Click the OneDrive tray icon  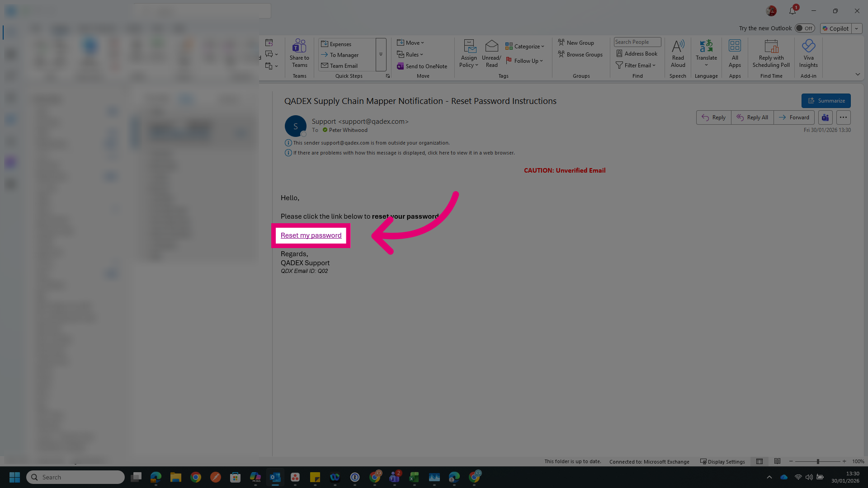(x=784, y=477)
